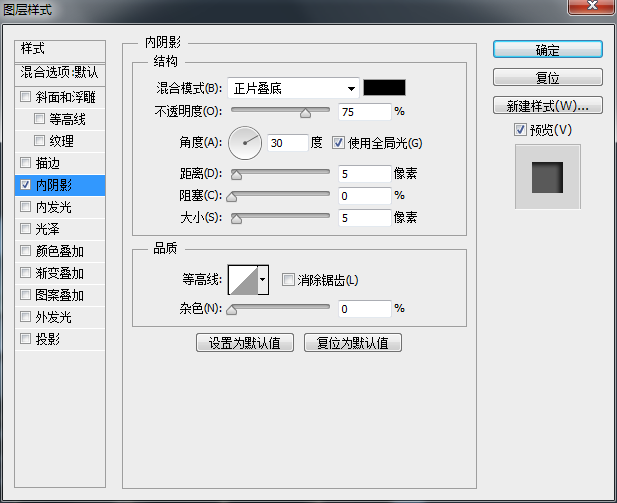This screenshot has height=503, width=617.
Task: Click the angle dial control
Action: pos(245,143)
